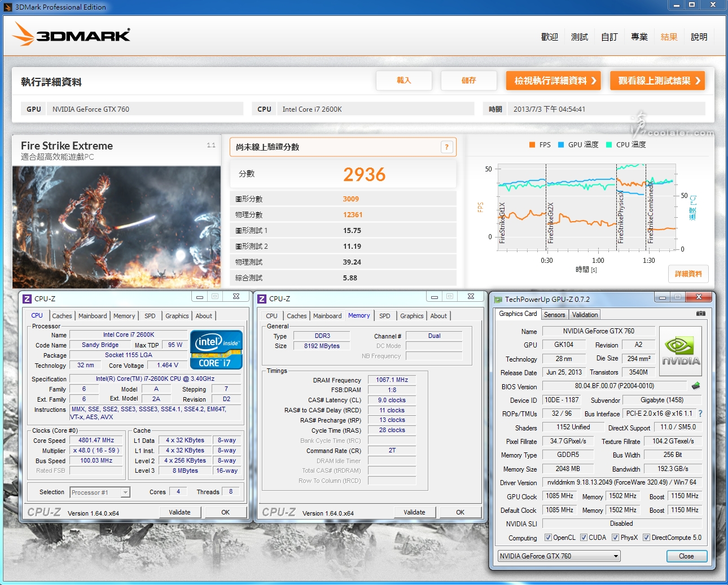Open the Processor #1 selection dropdown

click(x=100, y=492)
